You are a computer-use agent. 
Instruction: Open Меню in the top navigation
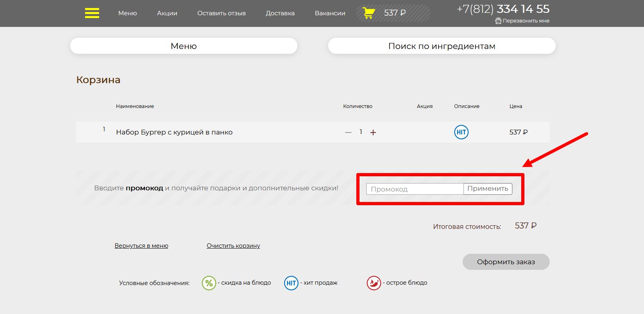[128, 13]
